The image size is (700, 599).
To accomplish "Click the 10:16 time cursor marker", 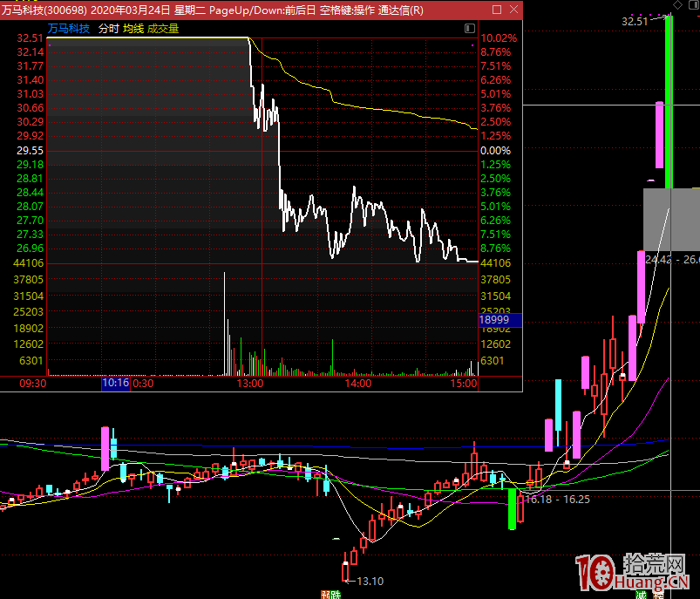I will pyautogui.click(x=115, y=383).
